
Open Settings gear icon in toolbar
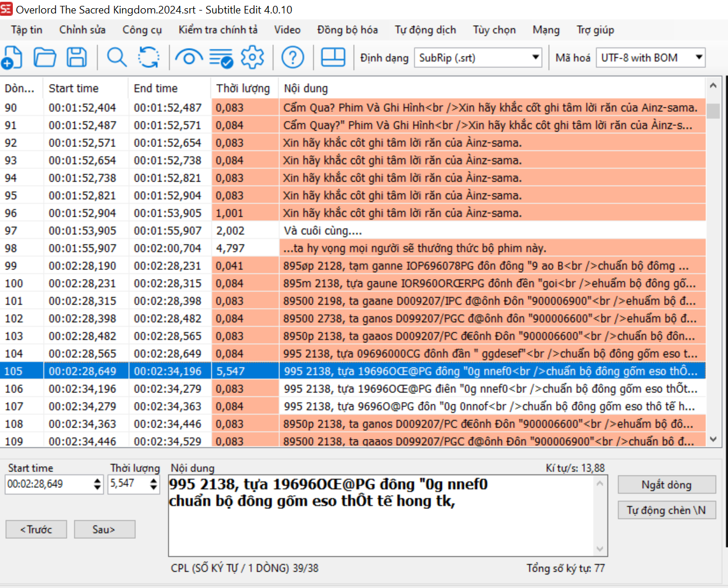(252, 57)
